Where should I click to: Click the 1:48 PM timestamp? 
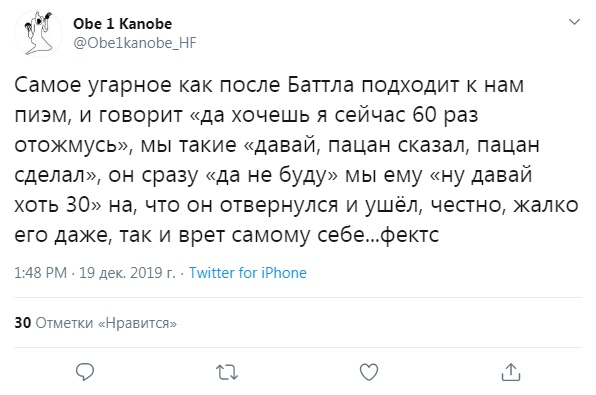pos(40,273)
